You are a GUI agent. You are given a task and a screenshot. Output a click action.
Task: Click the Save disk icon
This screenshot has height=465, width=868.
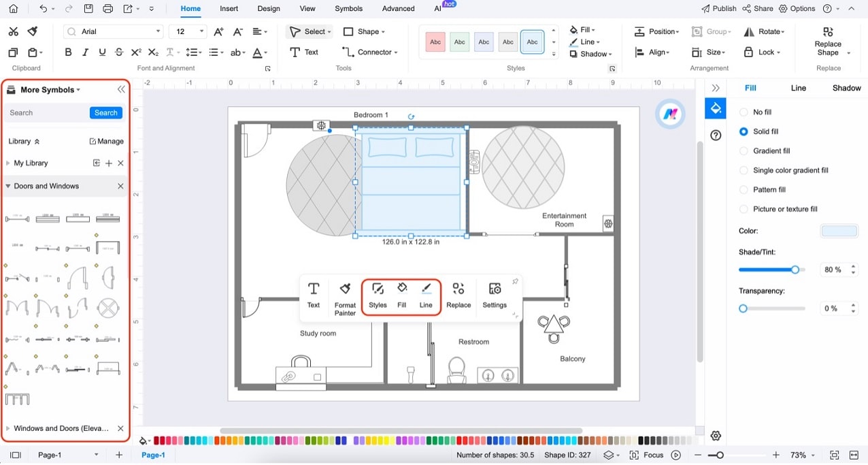pos(88,9)
